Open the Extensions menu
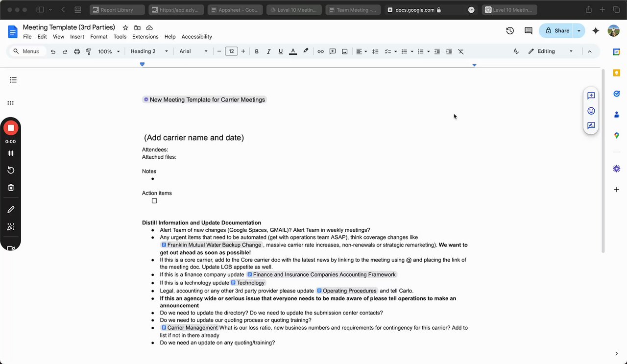 [x=145, y=37]
